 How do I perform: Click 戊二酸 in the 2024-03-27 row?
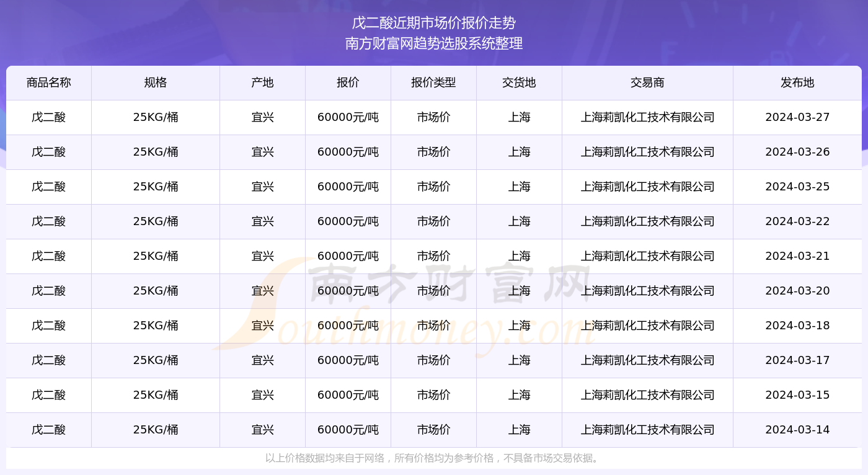[x=49, y=117]
